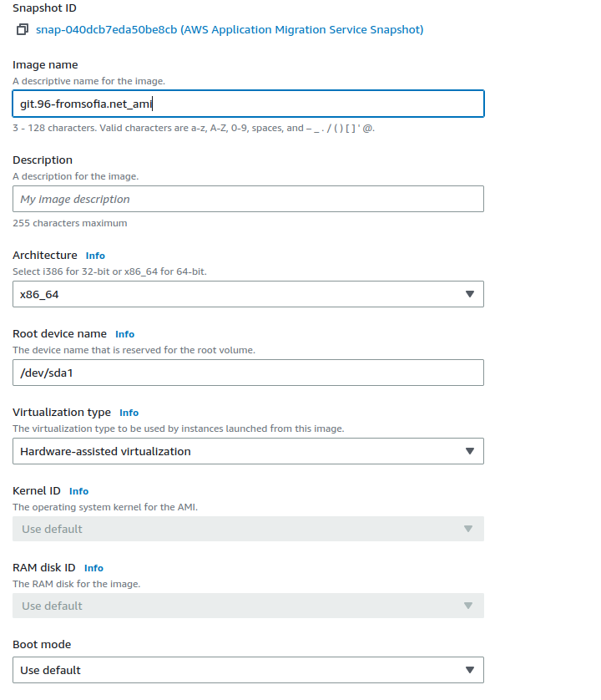Click into the Image name text field
601x700 pixels.
[x=248, y=104]
